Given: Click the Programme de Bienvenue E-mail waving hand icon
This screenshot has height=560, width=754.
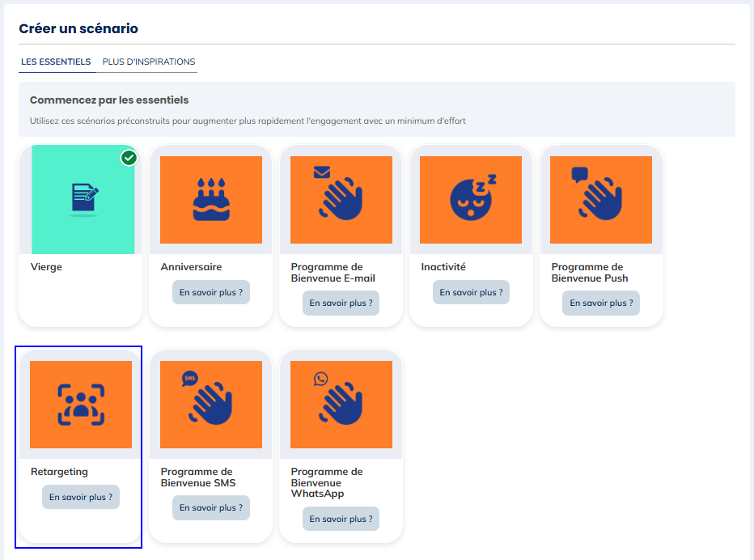Looking at the screenshot, I should tap(341, 199).
